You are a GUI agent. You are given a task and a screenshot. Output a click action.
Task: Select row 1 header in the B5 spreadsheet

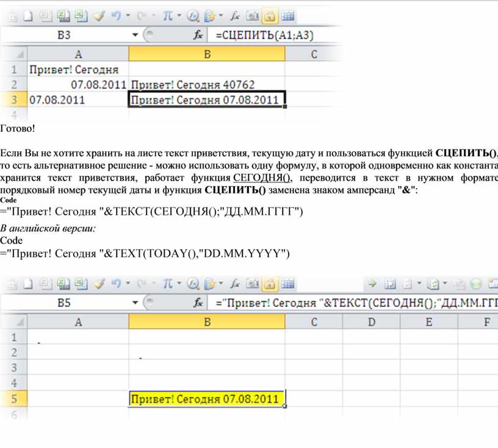tap(14, 337)
